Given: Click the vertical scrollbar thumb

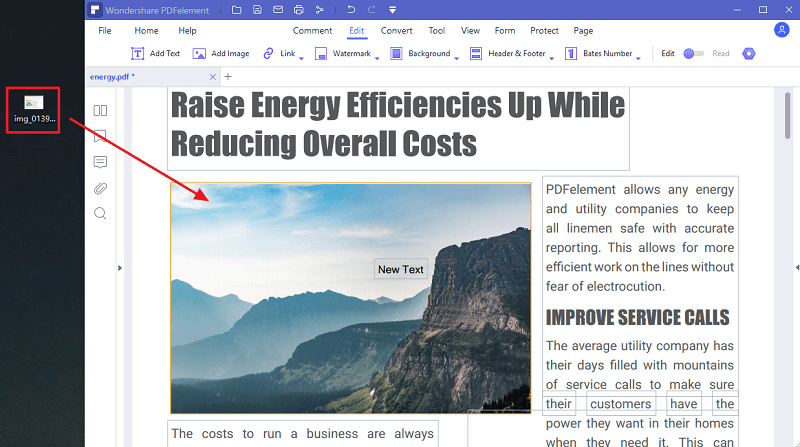Looking at the screenshot, I should tap(787, 115).
